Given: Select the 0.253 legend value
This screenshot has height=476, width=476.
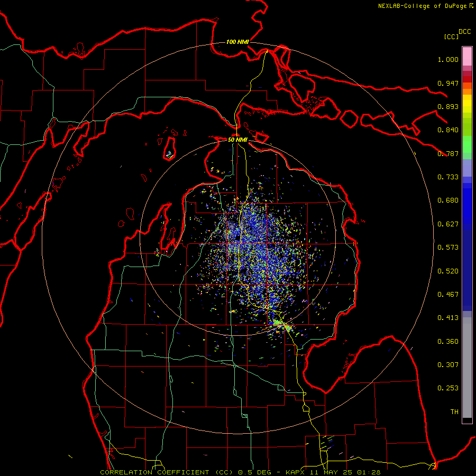Looking at the screenshot, I should pos(448,388).
